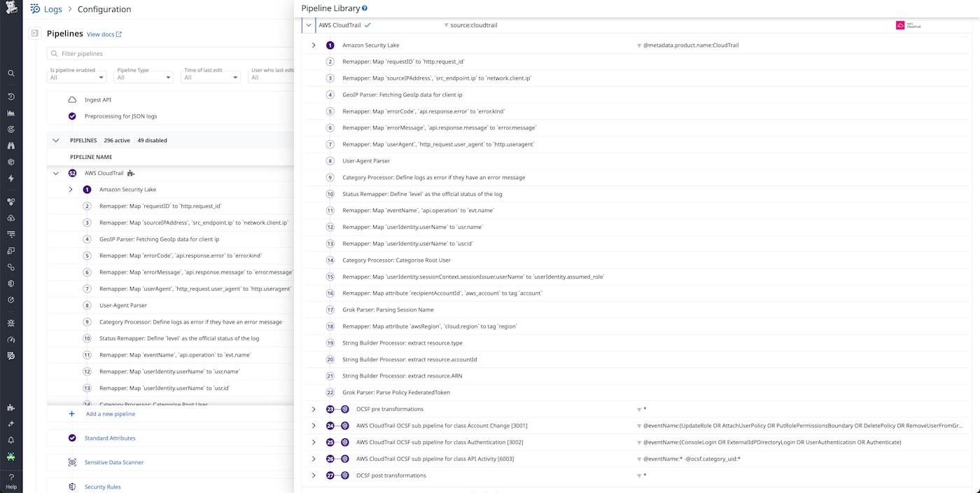The height and width of the screenshot is (493, 980).
Task: Expand the Authentication [3002] sub pipeline
Action: click(314, 442)
